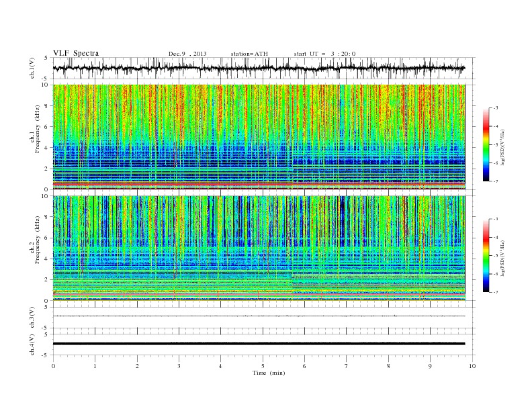Click the flat ch.3 voltage trace
Screen dimensions: 532x411
pyautogui.click(x=259, y=316)
